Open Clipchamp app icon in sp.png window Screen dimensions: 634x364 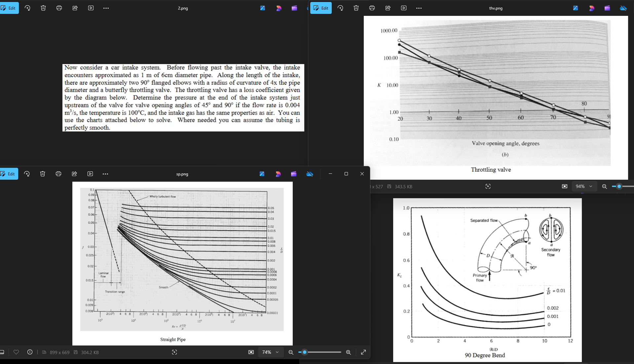[294, 174]
